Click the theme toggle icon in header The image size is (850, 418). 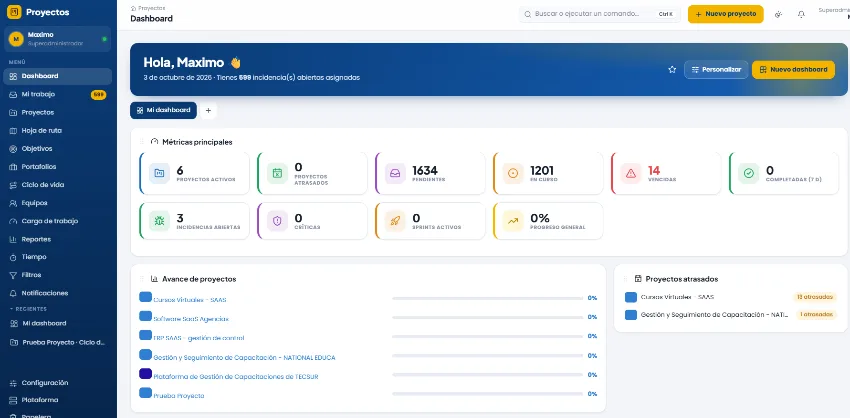point(778,15)
